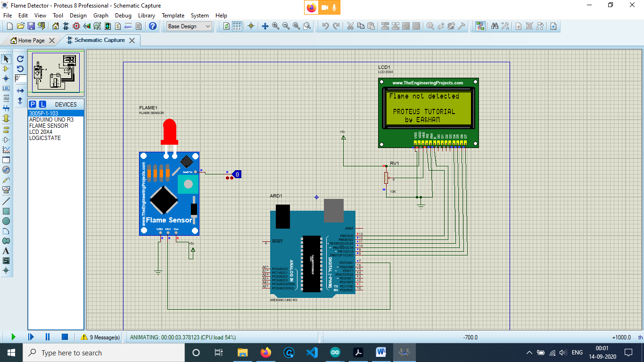Open the File menu
The height and width of the screenshot is (362, 644).
coord(8,16)
